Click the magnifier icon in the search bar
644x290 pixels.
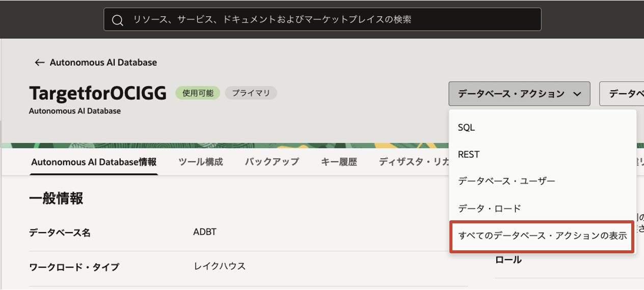118,20
